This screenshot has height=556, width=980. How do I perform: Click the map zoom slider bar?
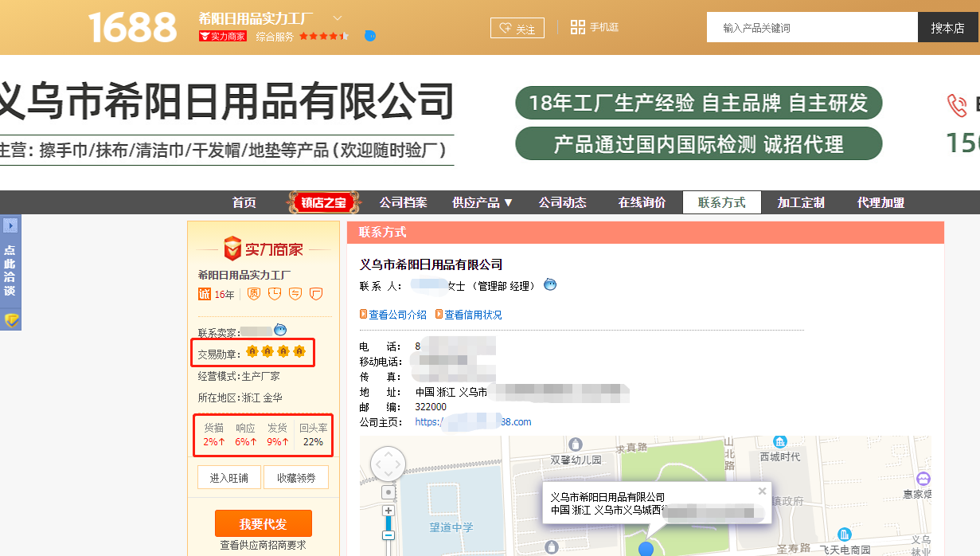coord(388,523)
